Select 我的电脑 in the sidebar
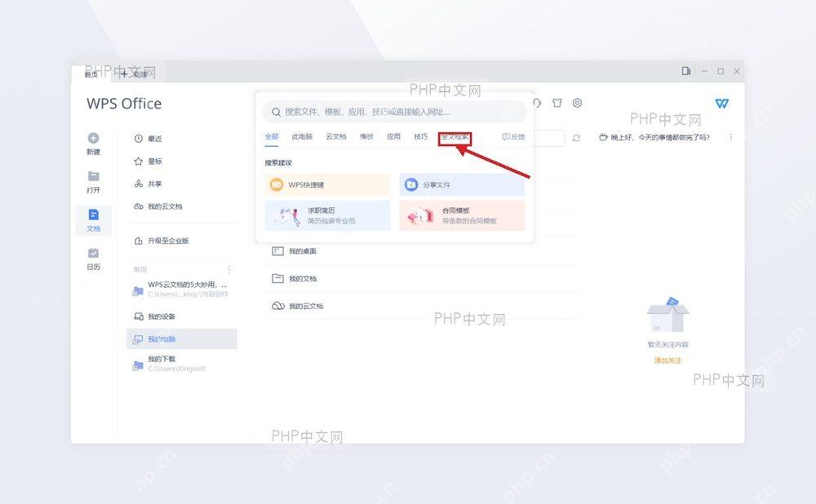The height and width of the screenshot is (504, 816). pos(182,339)
